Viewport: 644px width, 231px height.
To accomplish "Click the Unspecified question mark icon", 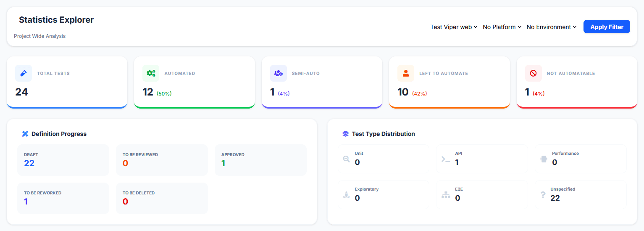I will coord(543,195).
